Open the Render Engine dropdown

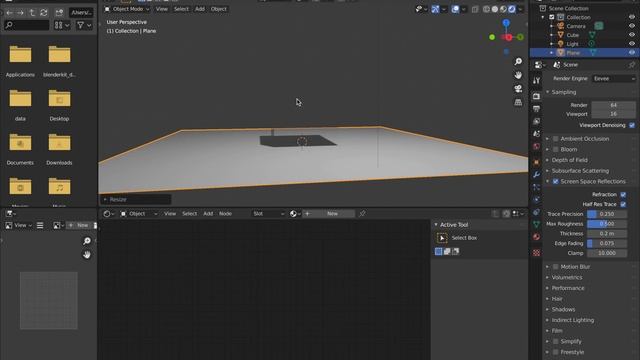click(x=613, y=78)
